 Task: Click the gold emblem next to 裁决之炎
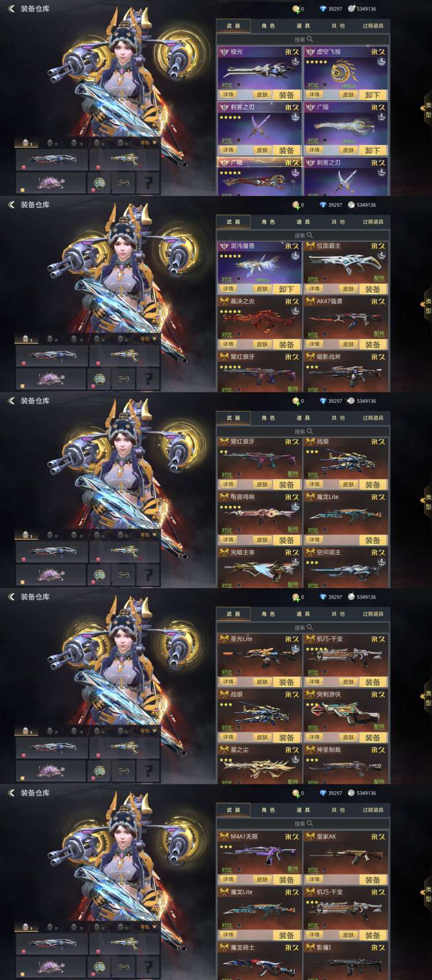[223, 302]
